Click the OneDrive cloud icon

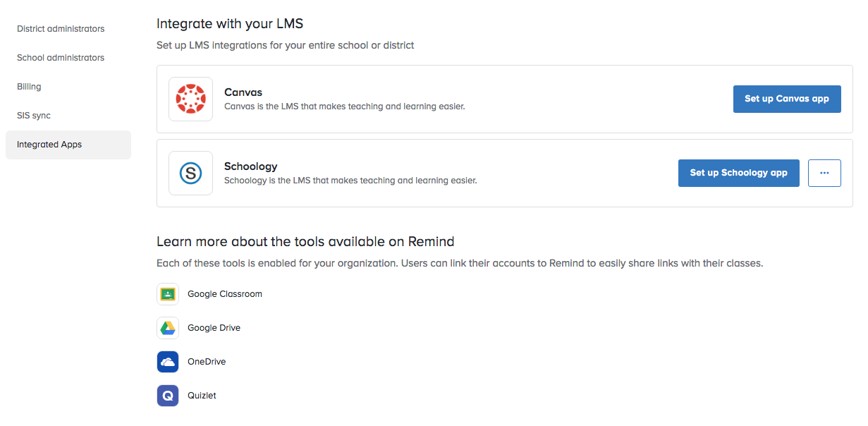[168, 362]
